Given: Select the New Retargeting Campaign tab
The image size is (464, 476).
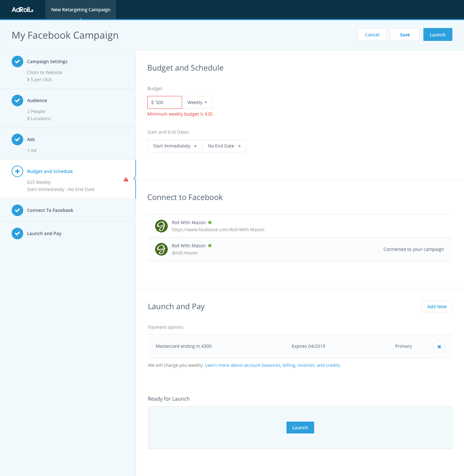Looking at the screenshot, I should pyautogui.click(x=81, y=10).
